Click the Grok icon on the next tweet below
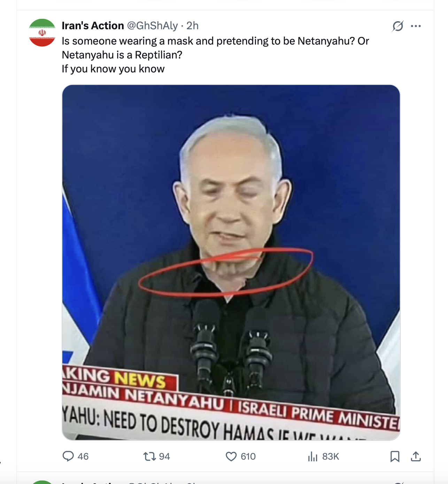This screenshot has width=448, height=484. tap(397, 483)
